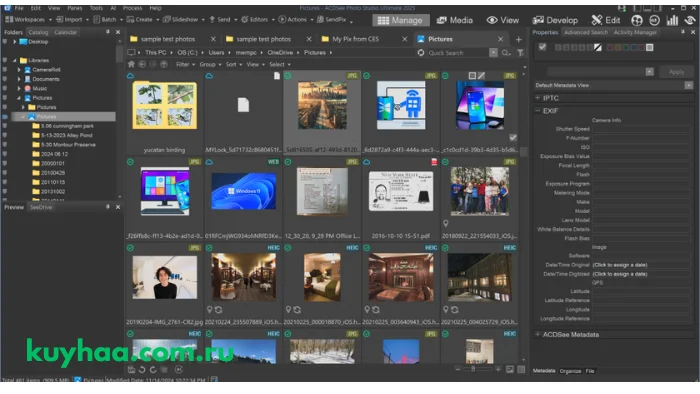Switch to the Calendar pane tab
Viewport: 700px width, 394px height.
65,32
